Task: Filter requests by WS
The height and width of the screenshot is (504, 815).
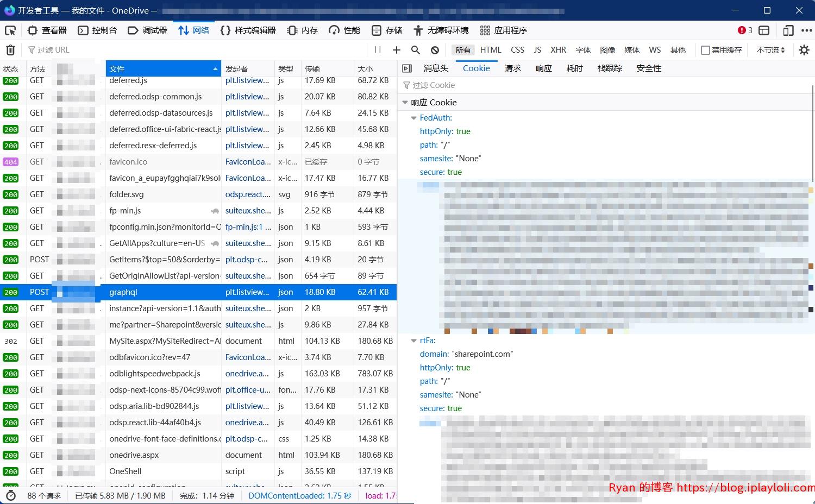Action: pyautogui.click(x=655, y=50)
